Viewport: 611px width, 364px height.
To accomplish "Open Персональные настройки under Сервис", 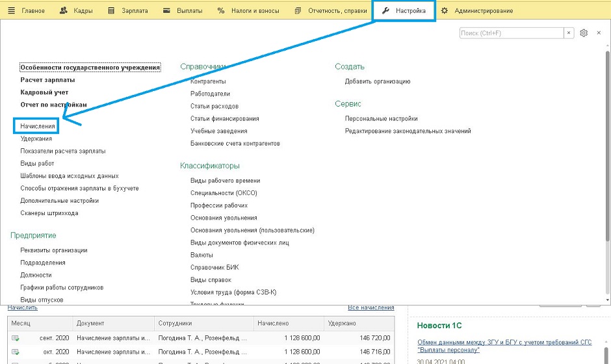I will point(381,118).
